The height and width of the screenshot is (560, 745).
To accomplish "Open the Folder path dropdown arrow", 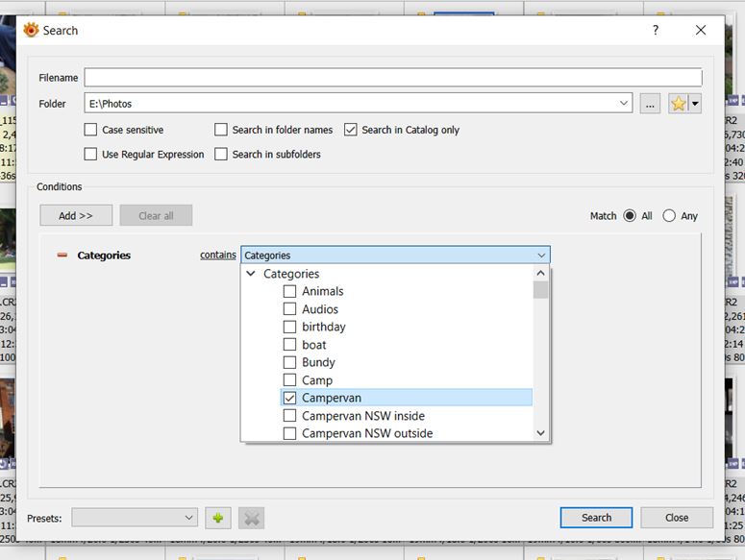I will (623, 103).
